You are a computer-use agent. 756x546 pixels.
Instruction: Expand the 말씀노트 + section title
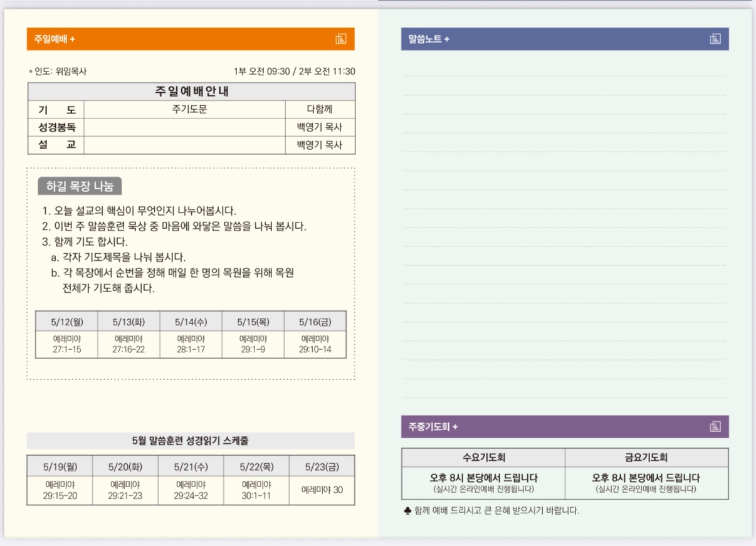pos(429,39)
